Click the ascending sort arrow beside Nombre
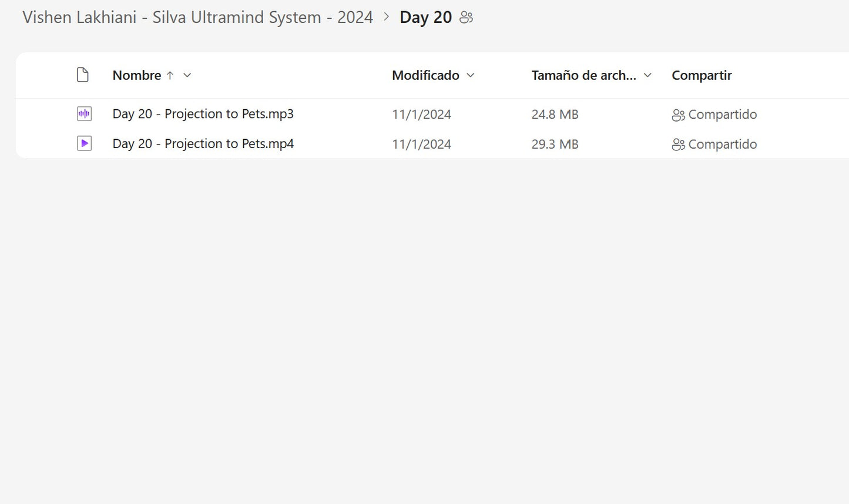The height and width of the screenshot is (504, 849). coord(170,75)
